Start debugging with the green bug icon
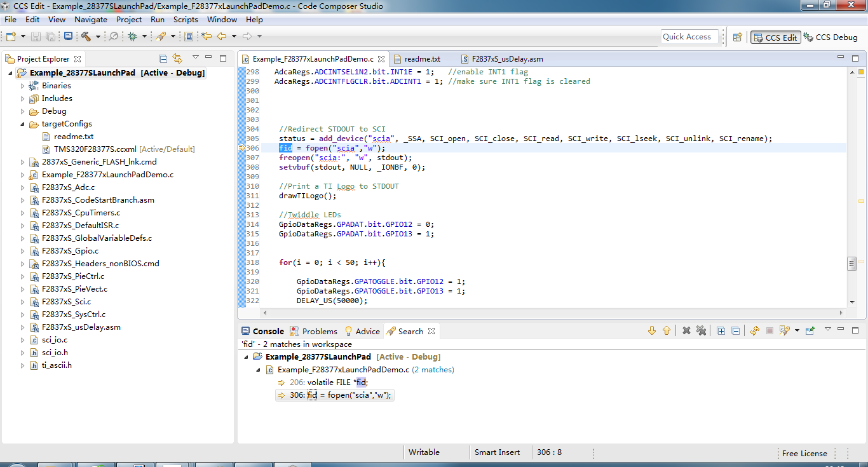Image resolution: width=868 pixels, height=467 pixels. [132, 37]
